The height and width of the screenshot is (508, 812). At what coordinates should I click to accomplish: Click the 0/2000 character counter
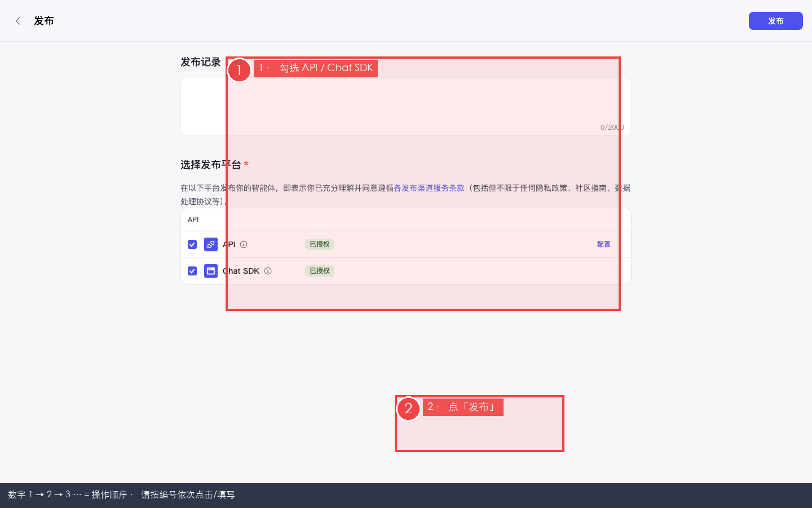coord(612,128)
